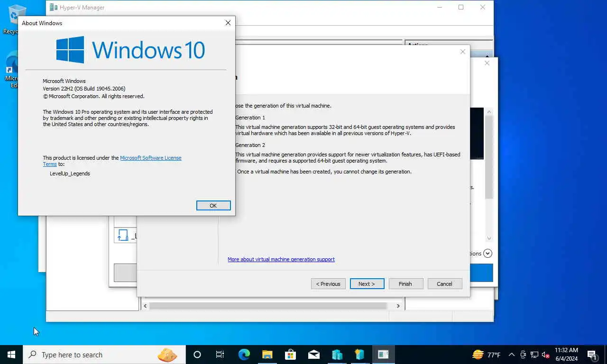This screenshot has width=607, height=364.
Task: Cancel the virtual machine wizard
Action: click(444, 283)
